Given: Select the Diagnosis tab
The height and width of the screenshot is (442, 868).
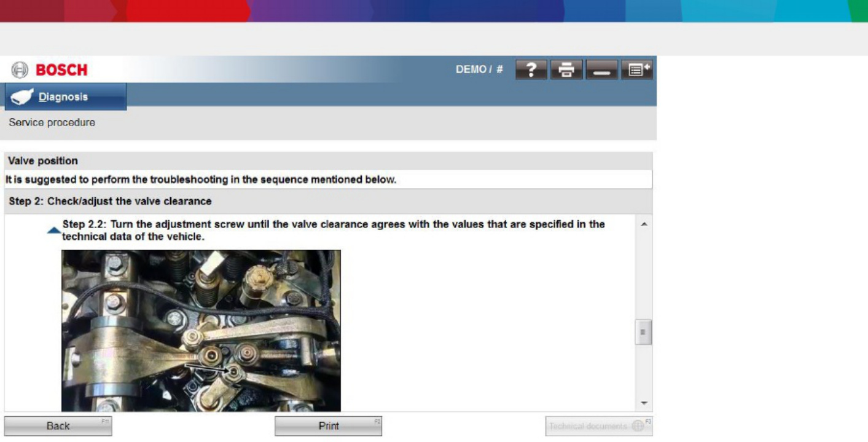Looking at the screenshot, I should coord(65,97).
